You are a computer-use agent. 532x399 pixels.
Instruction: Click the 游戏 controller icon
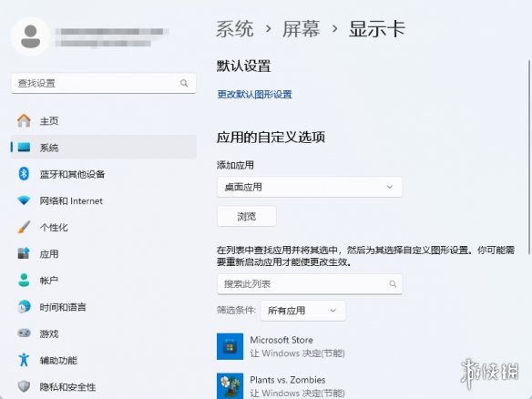[24, 333]
